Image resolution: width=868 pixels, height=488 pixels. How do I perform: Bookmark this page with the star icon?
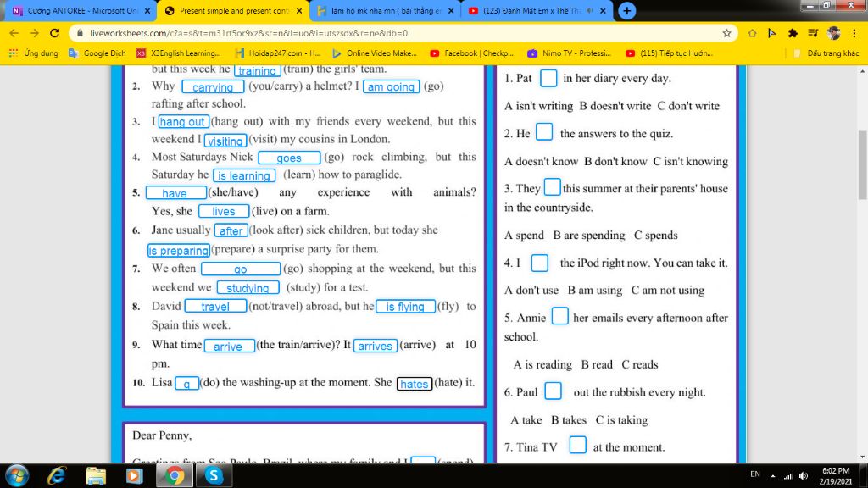(x=726, y=33)
